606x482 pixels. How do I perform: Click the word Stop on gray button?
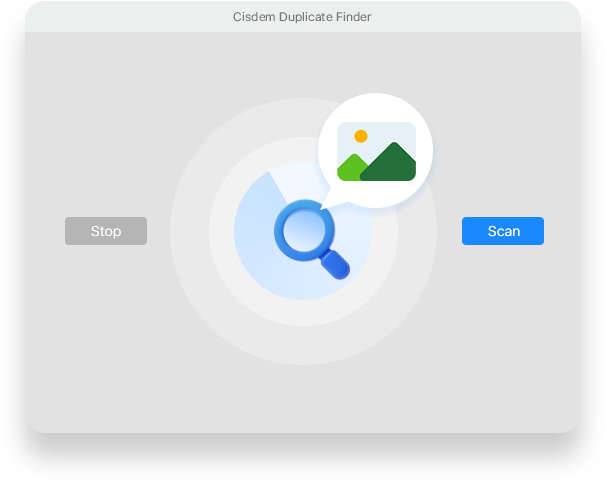click(106, 231)
